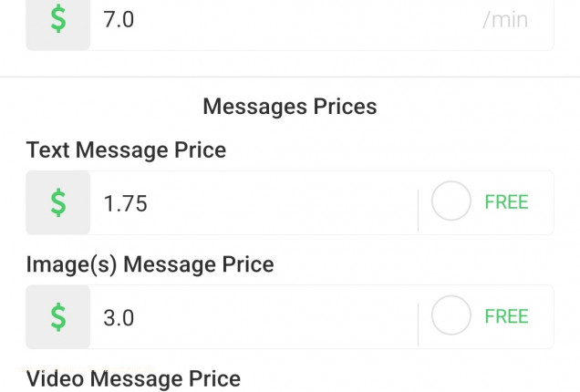The image size is (580, 392).
Task: Select the Image(s) Message Price label
Action: coord(150,265)
